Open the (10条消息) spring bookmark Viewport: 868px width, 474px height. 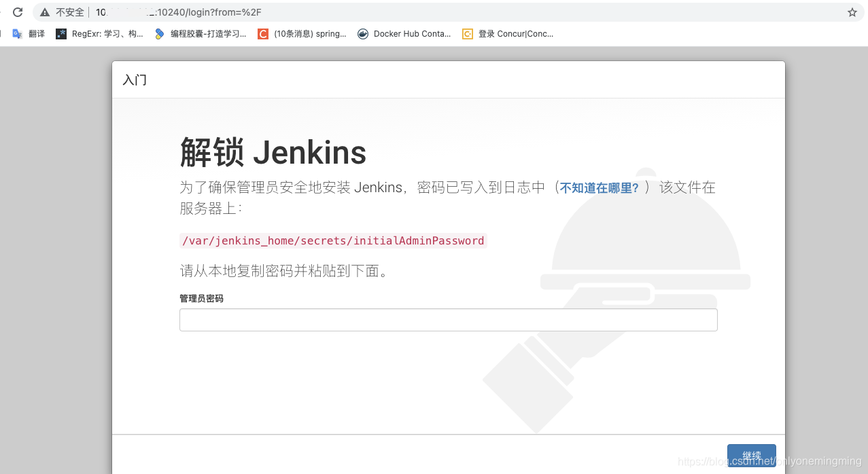click(302, 33)
